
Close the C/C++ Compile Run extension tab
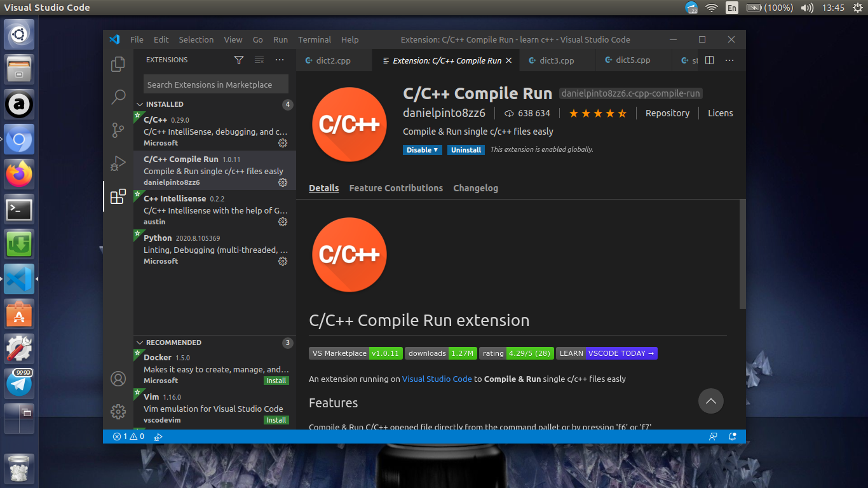508,61
